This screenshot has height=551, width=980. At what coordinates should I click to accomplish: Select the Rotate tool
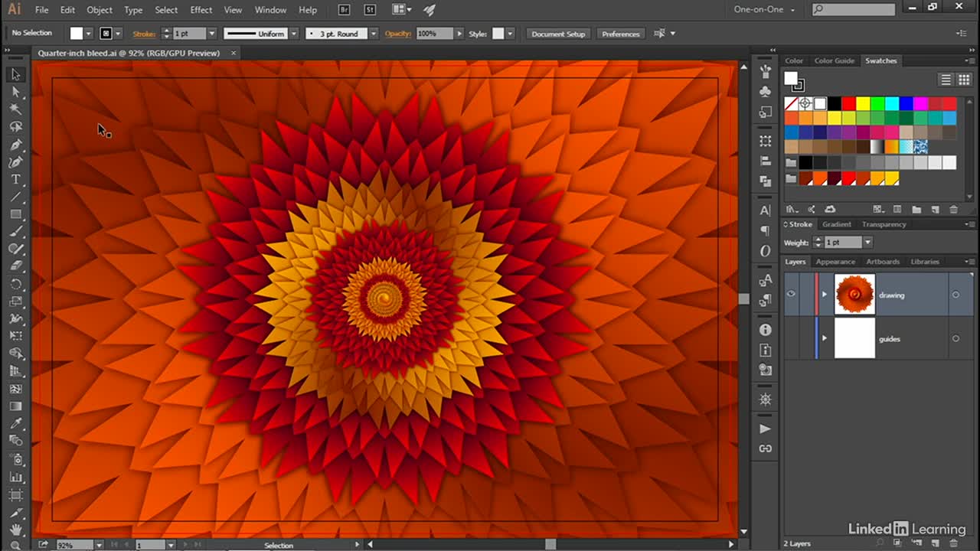[x=15, y=284]
